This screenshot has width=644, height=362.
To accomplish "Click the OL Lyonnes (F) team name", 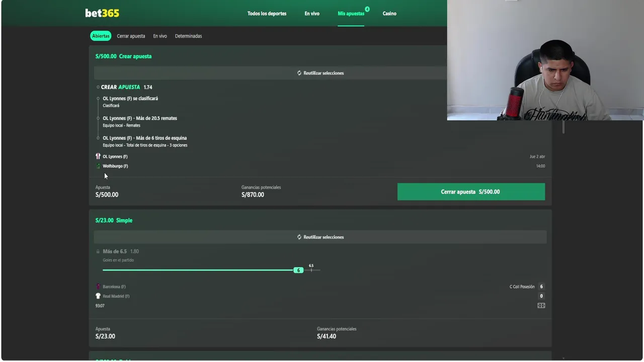I will [115, 156].
